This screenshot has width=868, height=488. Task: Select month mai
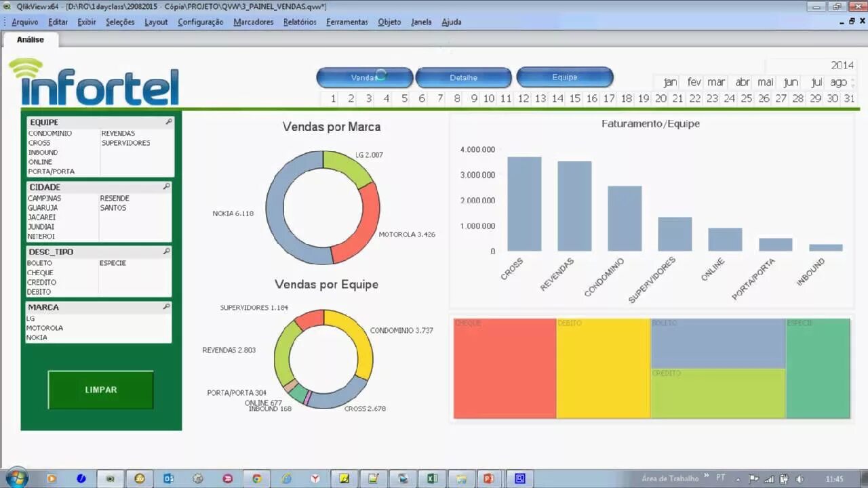766,82
